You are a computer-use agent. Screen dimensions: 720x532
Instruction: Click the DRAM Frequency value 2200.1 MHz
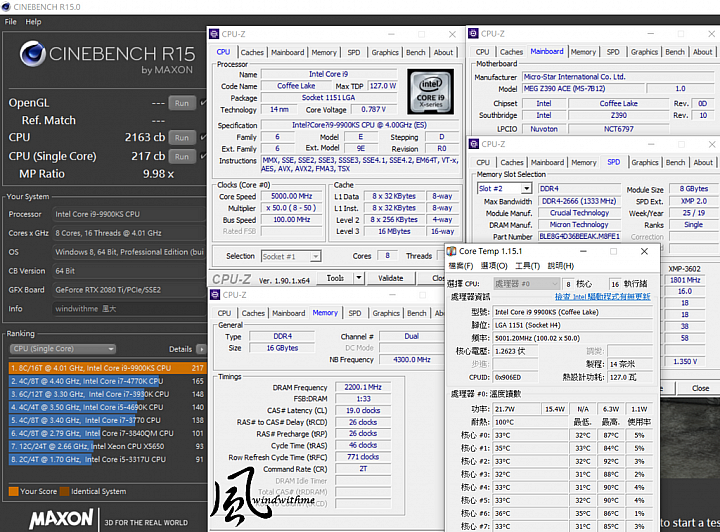pyautogui.click(x=363, y=387)
